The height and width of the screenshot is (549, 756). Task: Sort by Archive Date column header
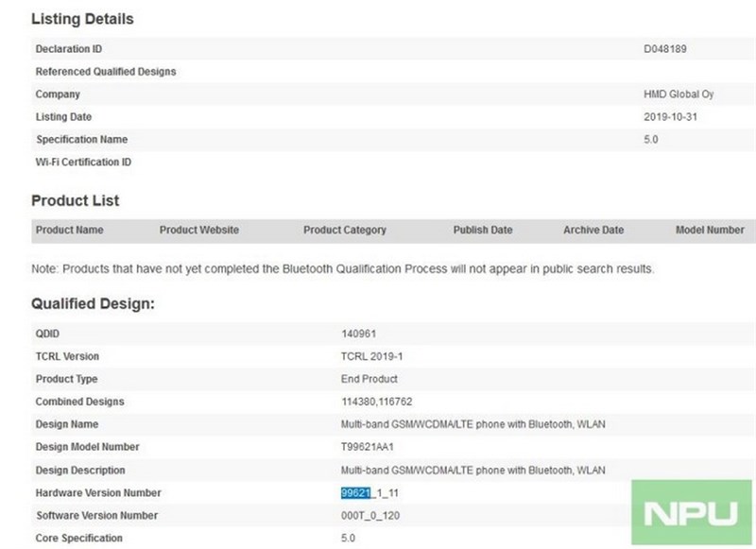pyautogui.click(x=593, y=230)
